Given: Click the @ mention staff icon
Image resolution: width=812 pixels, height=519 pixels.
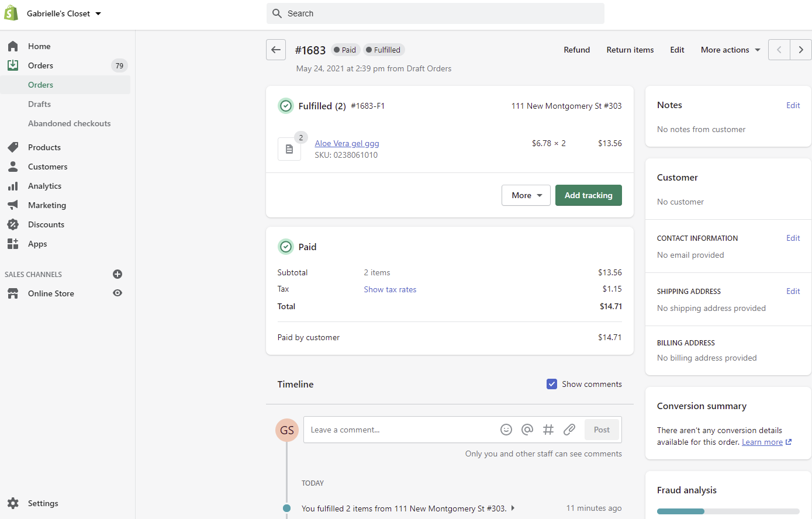Looking at the screenshot, I should click(x=527, y=430).
